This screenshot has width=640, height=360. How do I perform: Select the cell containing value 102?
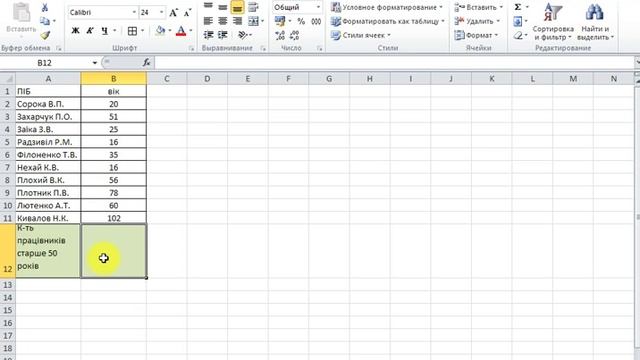(113, 218)
